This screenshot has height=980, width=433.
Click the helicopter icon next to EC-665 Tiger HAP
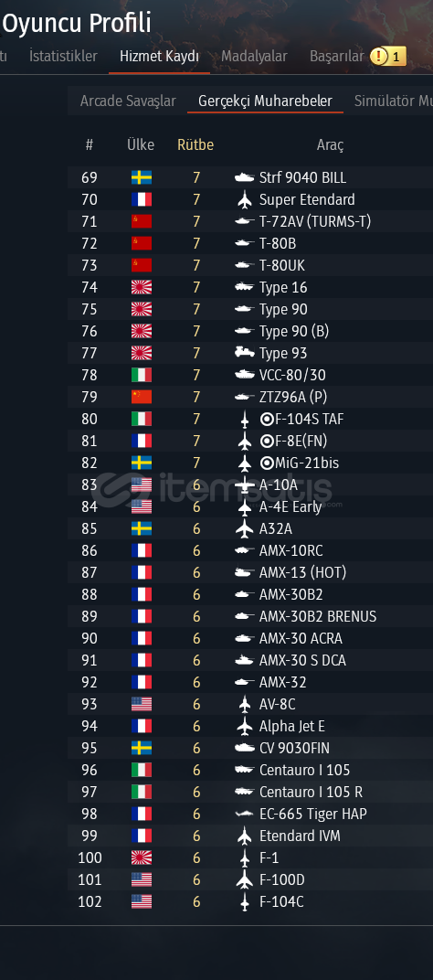point(244,814)
